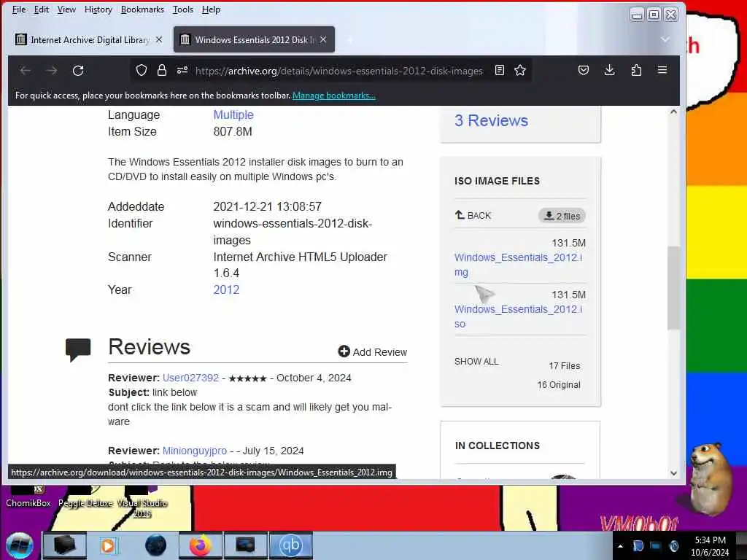Click the identifier text windows-essentials-2012-disk-images
This screenshot has width=747, height=560.
pyautogui.click(x=293, y=231)
